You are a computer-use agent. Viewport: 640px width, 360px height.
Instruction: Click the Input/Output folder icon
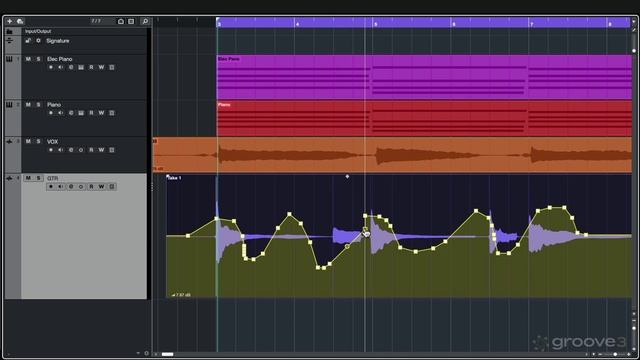click(x=9, y=31)
